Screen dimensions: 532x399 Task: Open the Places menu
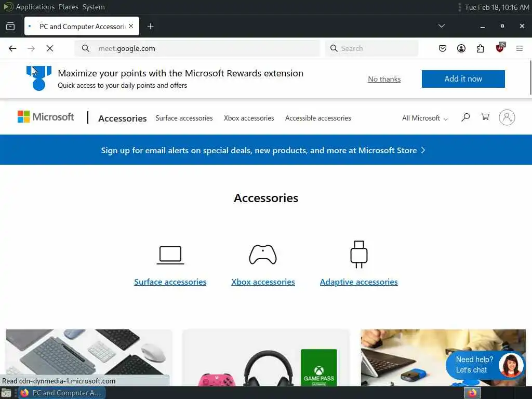coord(68,7)
